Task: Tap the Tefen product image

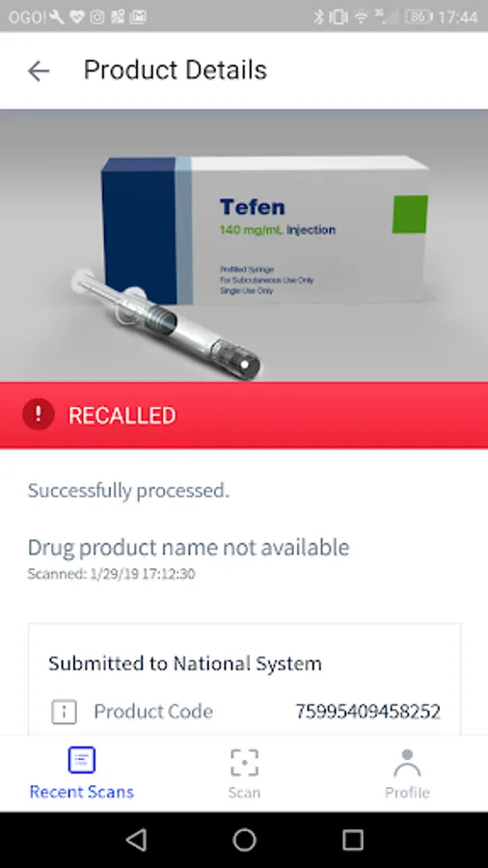Action: click(244, 245)
